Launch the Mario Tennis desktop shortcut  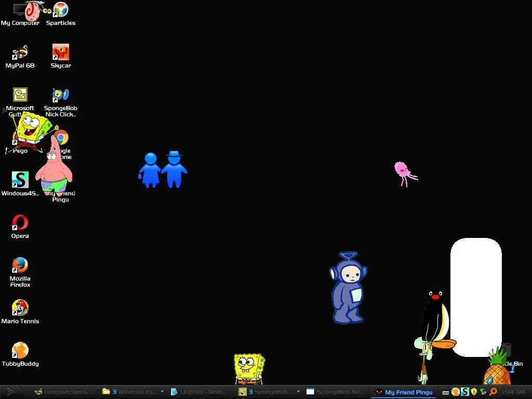[x=20, y=312]
